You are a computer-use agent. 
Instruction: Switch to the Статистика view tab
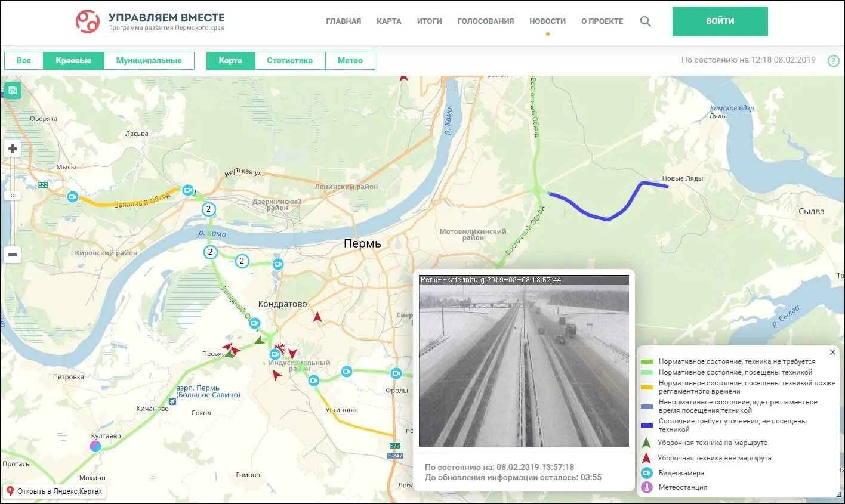[x=290, y=61]
